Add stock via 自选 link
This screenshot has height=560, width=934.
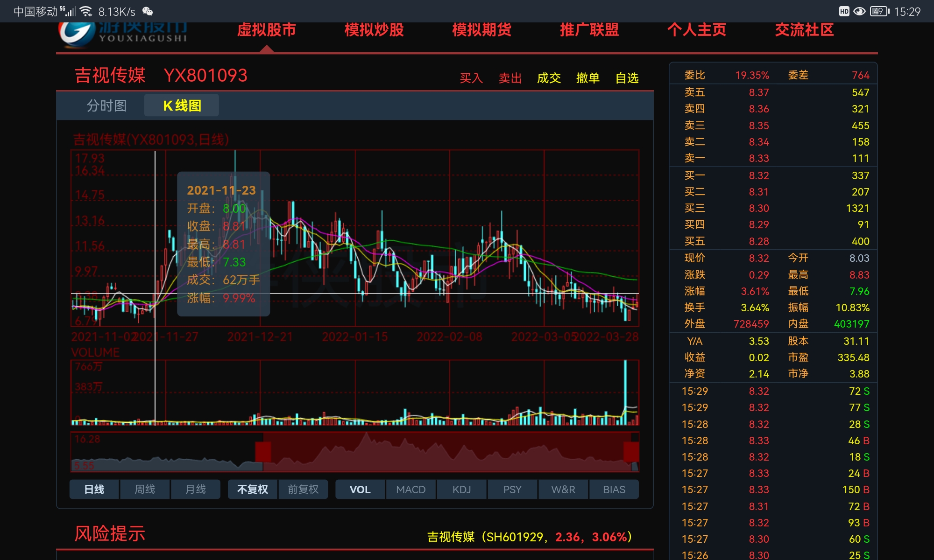point(627,78)
